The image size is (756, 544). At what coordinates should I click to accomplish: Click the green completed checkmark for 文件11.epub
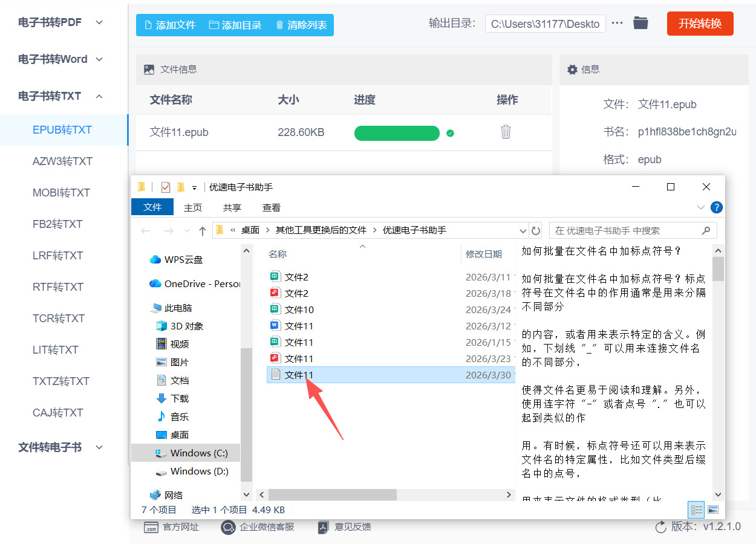coord(450,133)
